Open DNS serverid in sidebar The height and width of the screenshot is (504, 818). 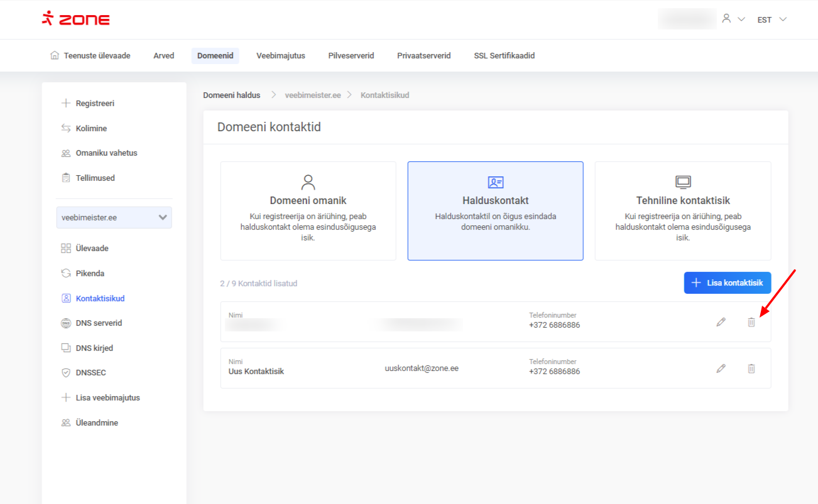pos(99,323)
